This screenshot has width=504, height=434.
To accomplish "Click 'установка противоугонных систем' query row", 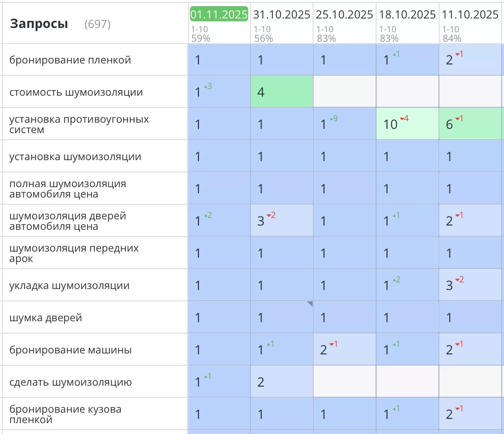I will pyautogui.click(x=79, y=124).
